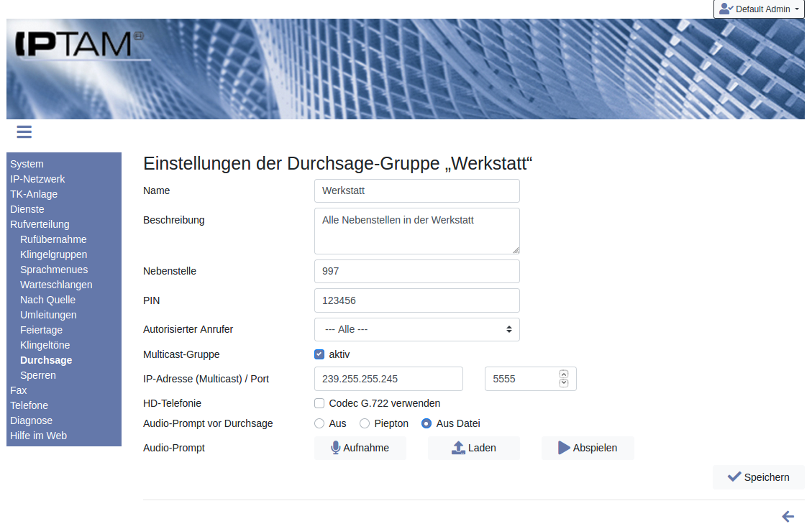Click the microphone Aufnahme button
812x529 pixels.
(x=360, y=448)
